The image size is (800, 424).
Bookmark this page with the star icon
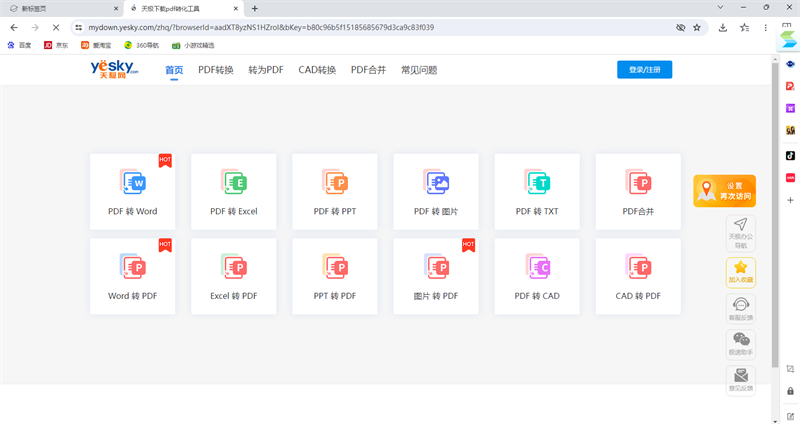click(697, 28)
